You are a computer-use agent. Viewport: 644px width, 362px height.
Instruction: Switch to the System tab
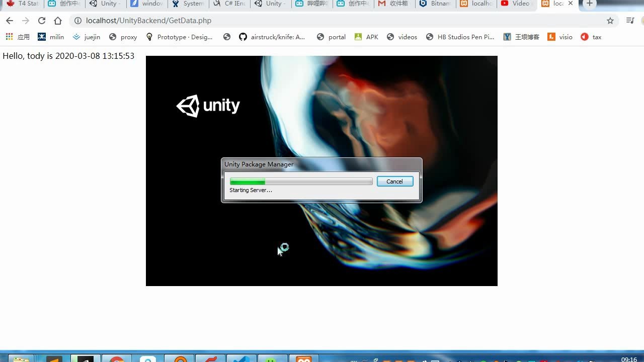[x=189, y=4]
